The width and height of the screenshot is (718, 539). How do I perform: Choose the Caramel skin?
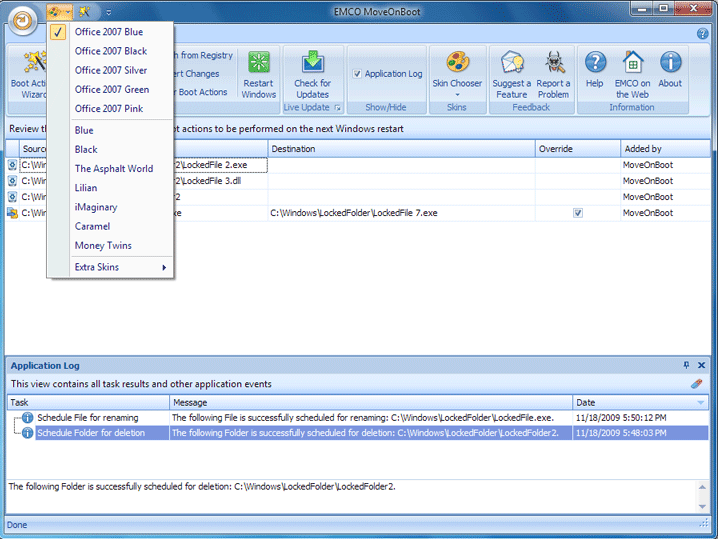coord(110,227)
